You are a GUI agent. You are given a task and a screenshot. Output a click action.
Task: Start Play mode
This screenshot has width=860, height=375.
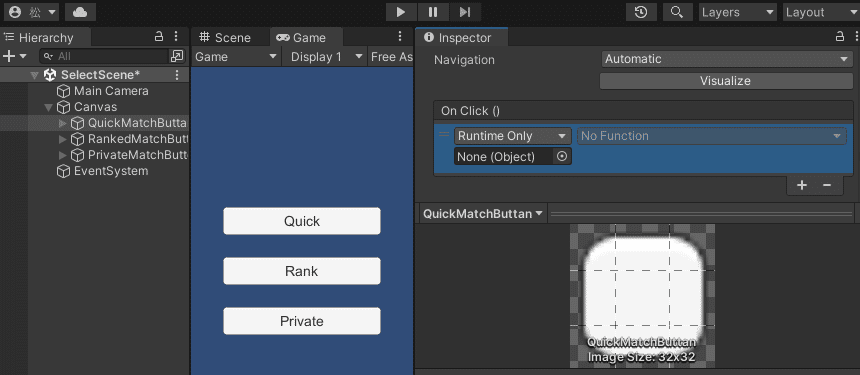pos(401,12)
